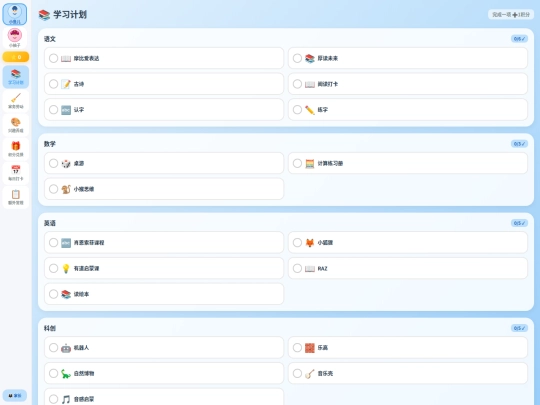
Task: Click the dice icon for 桌游
Action: tap(66, 163)
